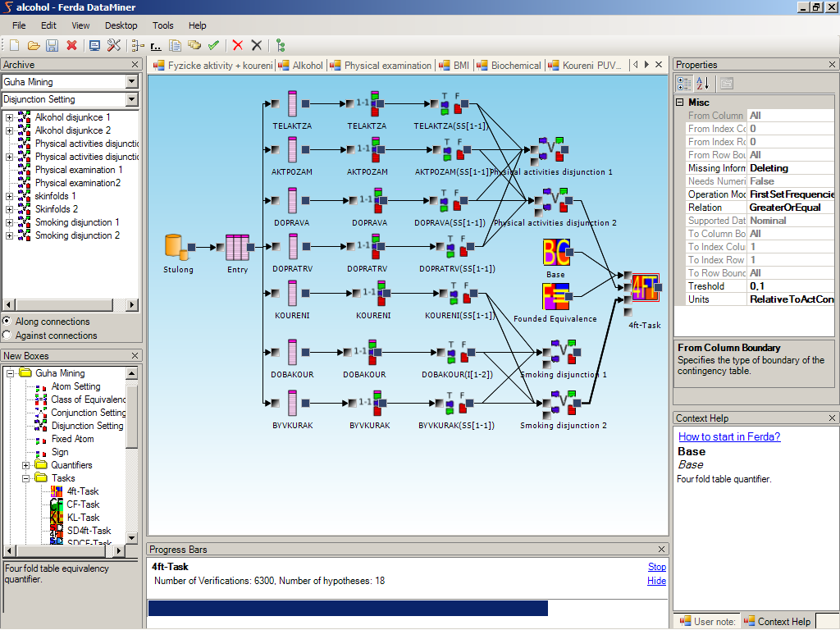Select the Stulong database box
Viewport: 840px width, 630px height.
pyautogui.click(x=175, y=246)
